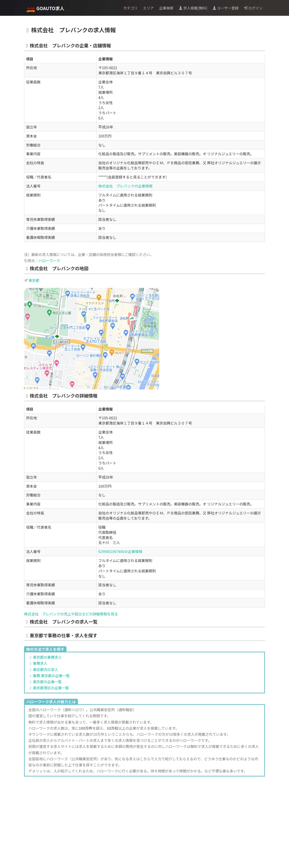The height and width of the screenshot is (868, 289).
Task: Click the 芝公園 station marker on the map
Action: tap(57, 337)
